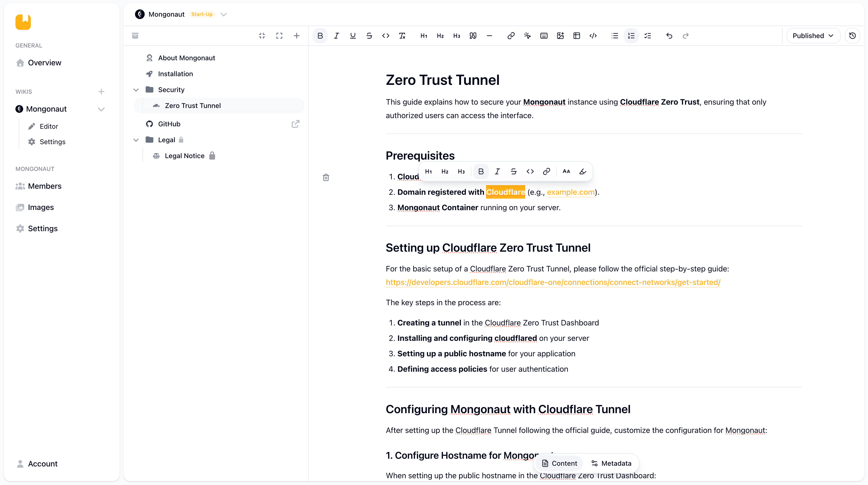Screen dimensions: 868x485
Task: Toggle inline code in the main toolbar
Action: pos(386,36)
